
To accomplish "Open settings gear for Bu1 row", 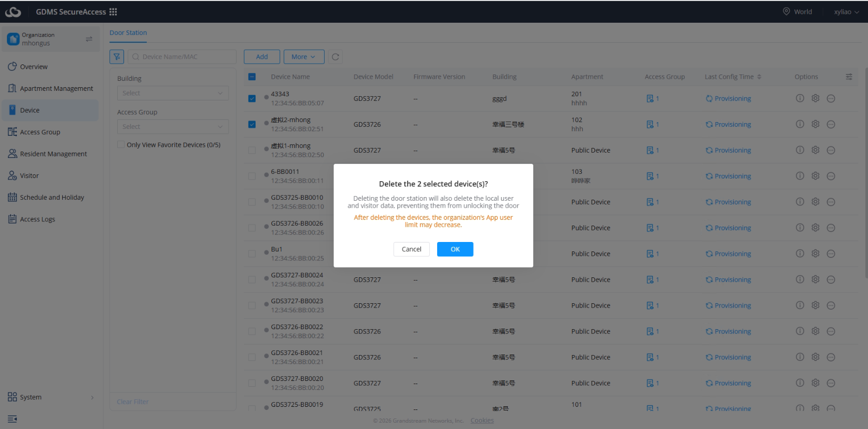I will point(815,254).
